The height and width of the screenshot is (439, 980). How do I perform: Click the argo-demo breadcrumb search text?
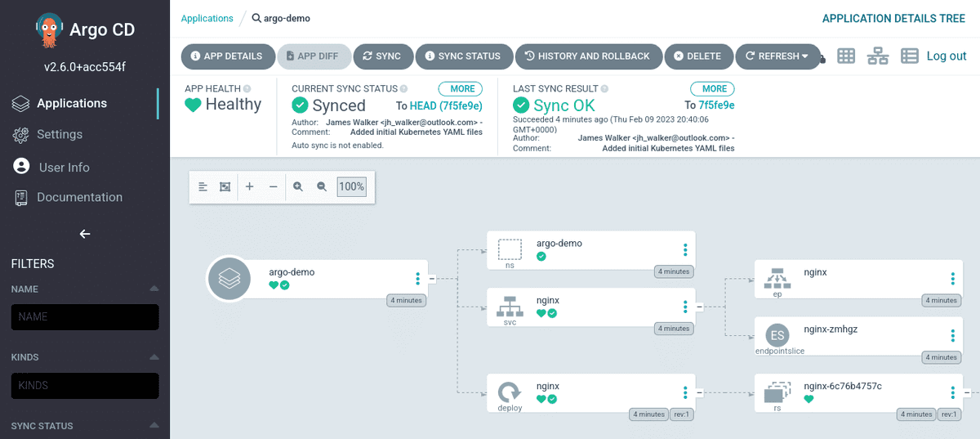point(287,18)
